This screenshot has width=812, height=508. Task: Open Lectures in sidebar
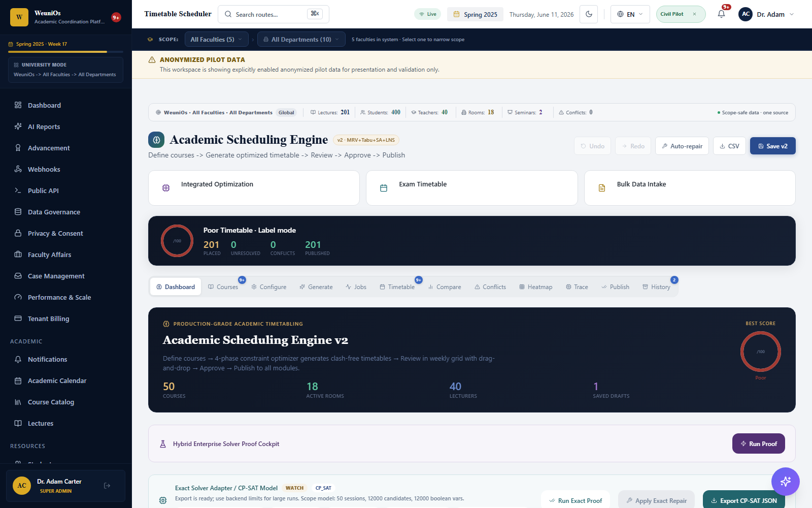point(66,423)
